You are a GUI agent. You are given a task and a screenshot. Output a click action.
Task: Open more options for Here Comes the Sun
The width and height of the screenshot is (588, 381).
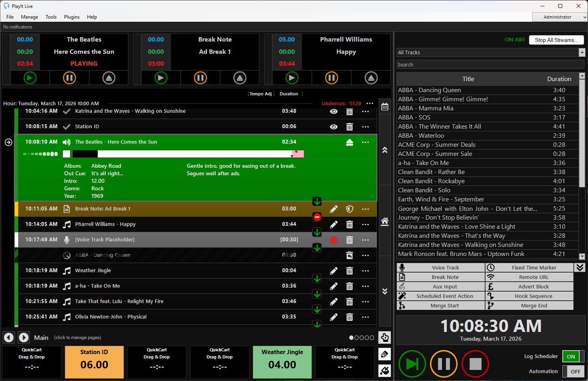point(365,142)
